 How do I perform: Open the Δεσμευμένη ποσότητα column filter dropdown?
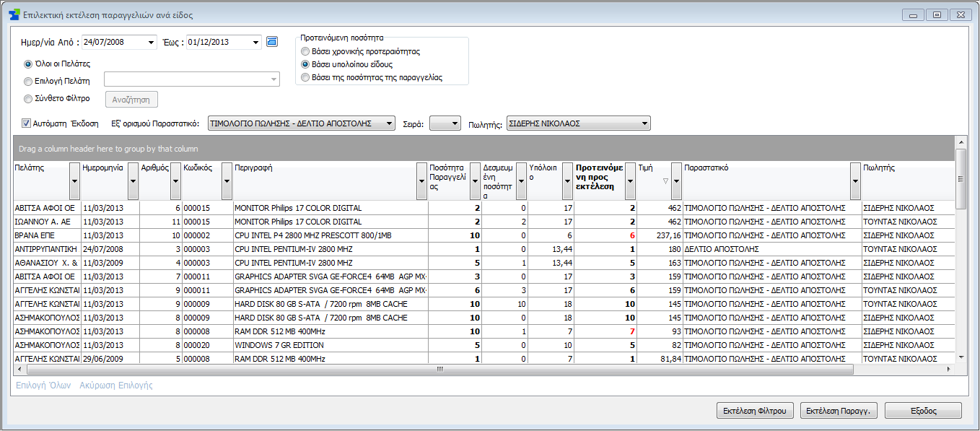pos(522,180)
